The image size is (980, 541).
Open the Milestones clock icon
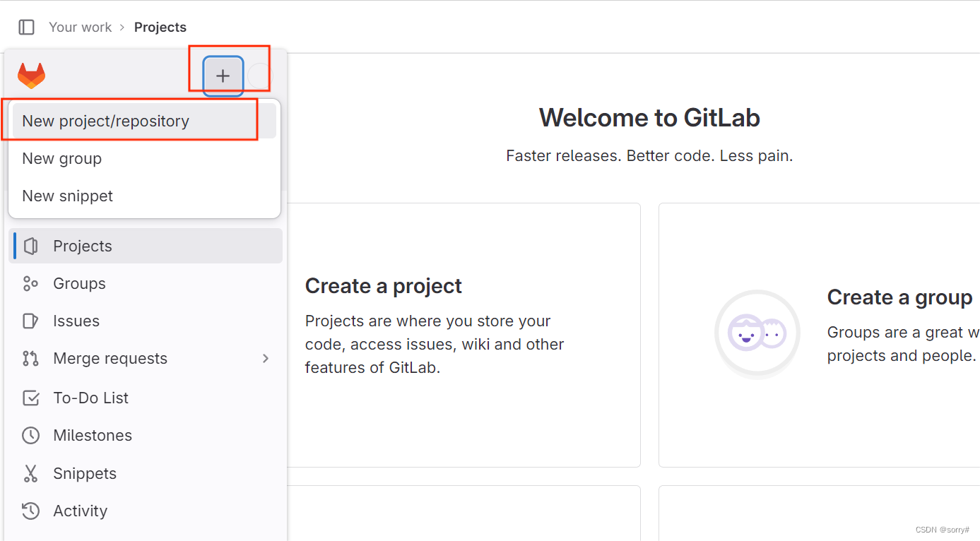click(x=30, y=435)
